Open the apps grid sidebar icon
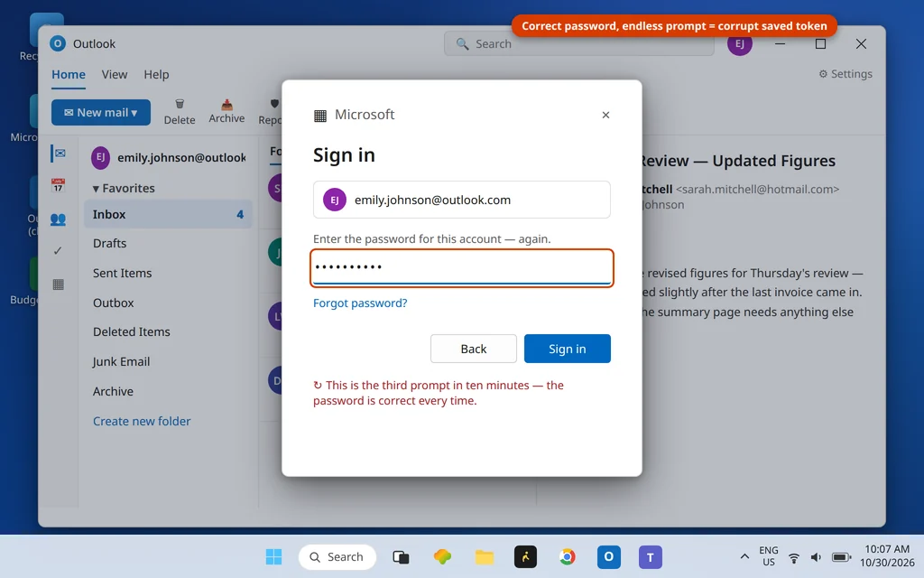 click(x=58, y=284)
